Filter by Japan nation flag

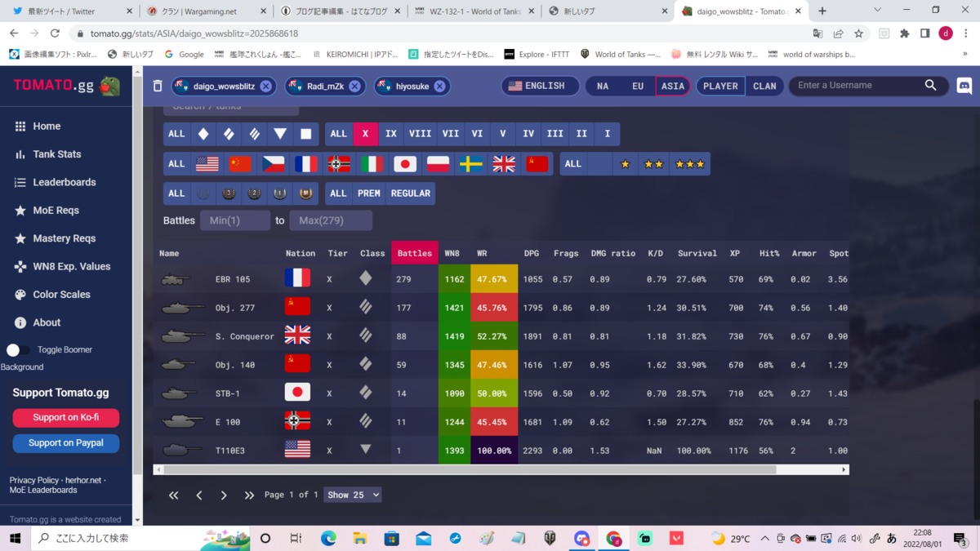point(405,164)
